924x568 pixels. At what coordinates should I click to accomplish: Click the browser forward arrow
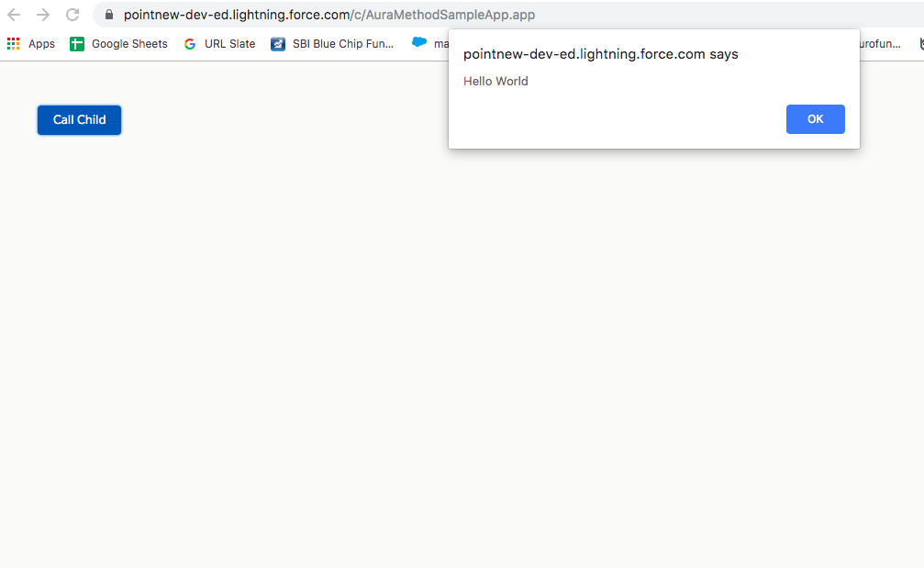(43, 15)
